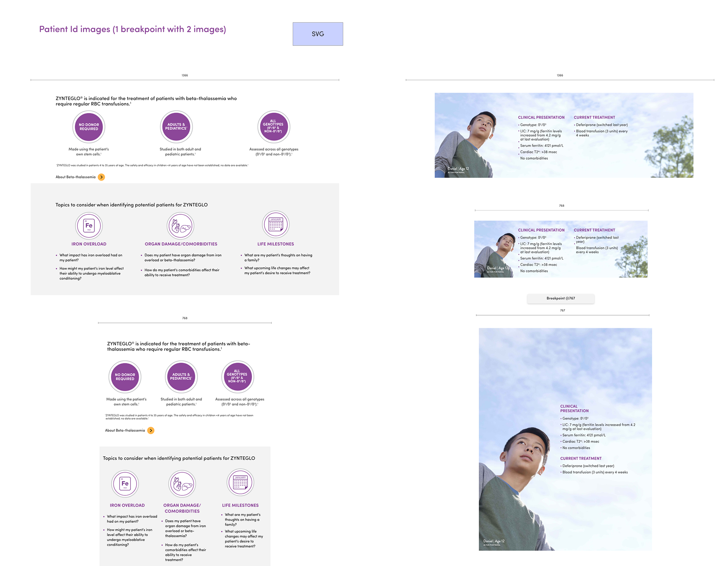Click Topics to consider heading in 768 layout
The height and width of the screenshot is (566, 728).
pos(179,458)
